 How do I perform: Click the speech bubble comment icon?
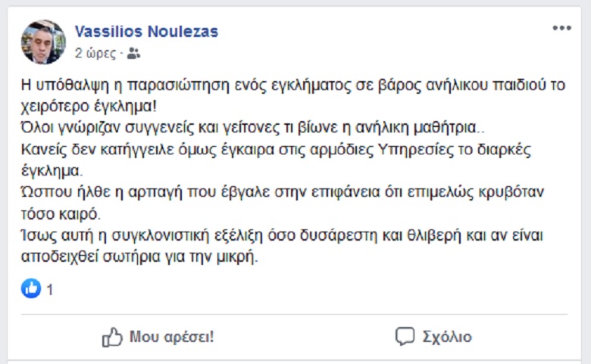pos(405,336)
